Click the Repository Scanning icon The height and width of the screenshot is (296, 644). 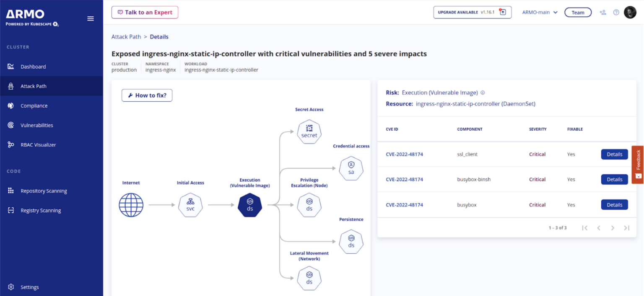[10, 190]
